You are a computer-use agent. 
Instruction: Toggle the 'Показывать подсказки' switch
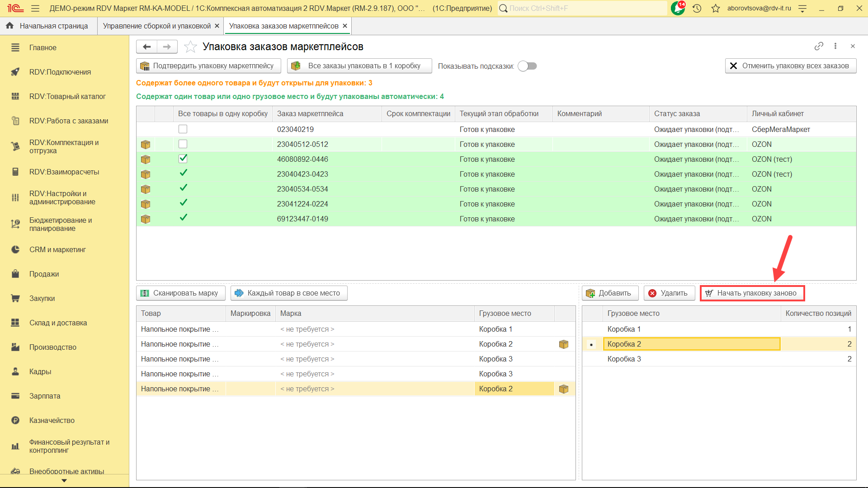click(x=527, y=66)
